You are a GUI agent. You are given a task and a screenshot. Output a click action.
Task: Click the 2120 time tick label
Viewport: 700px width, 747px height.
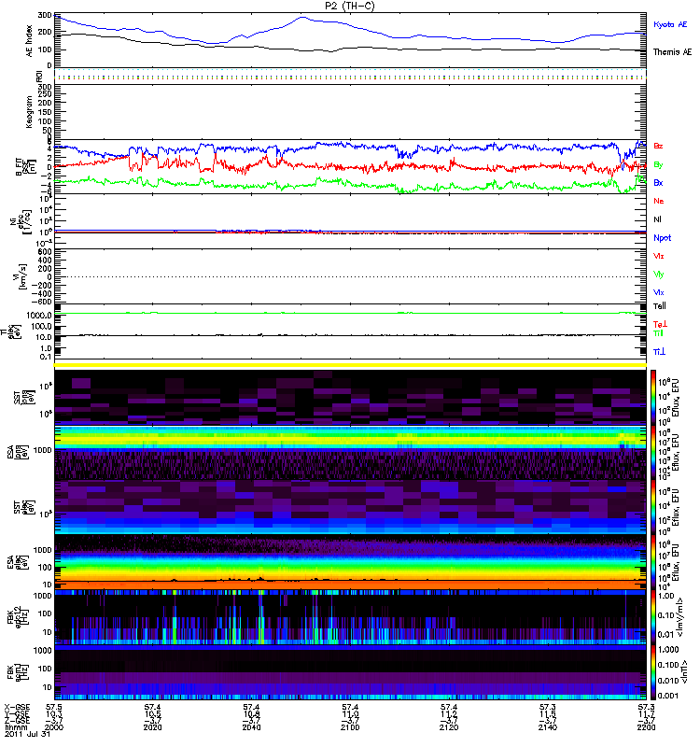449,727
